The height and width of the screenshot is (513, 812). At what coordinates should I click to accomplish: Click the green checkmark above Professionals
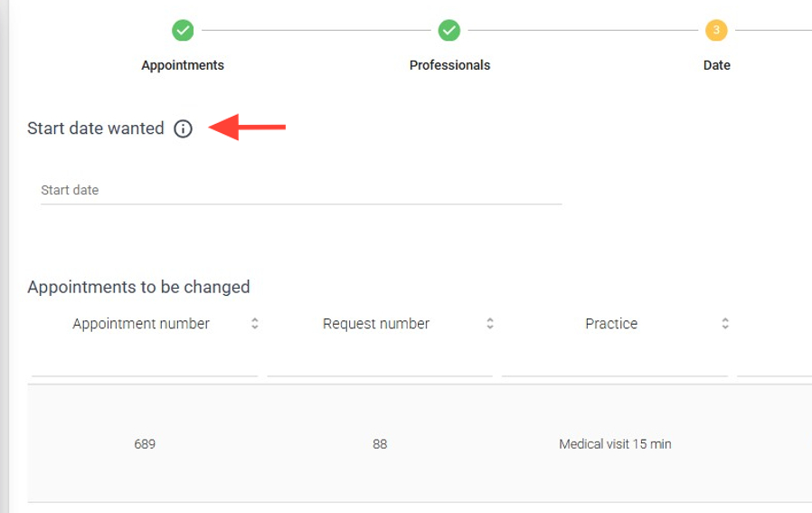click(x=449, y=31)
